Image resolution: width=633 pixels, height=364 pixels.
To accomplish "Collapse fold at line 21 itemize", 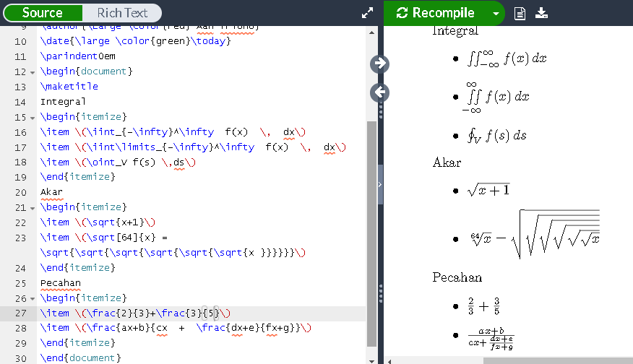I will tap(33, 209).
